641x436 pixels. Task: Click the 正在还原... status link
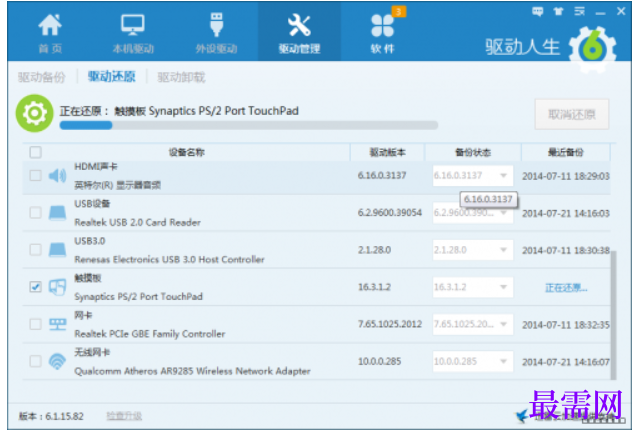click(x=566, y=288)
